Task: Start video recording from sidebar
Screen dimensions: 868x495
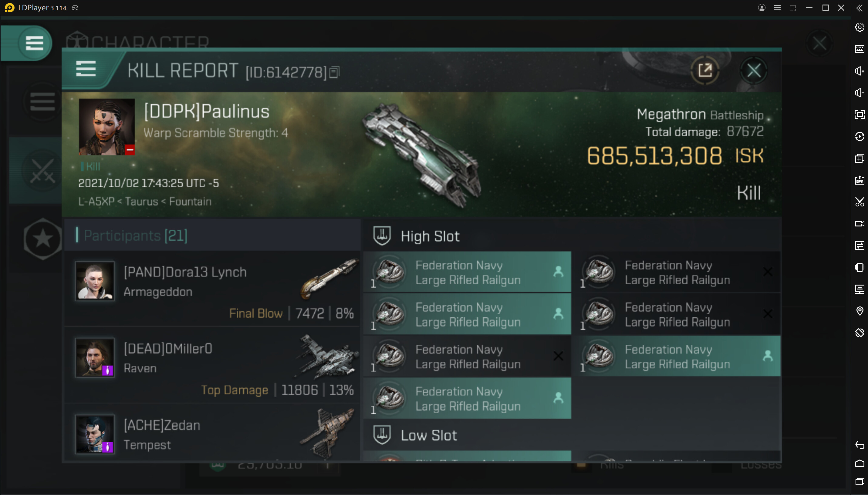Action: coord(860,224)
